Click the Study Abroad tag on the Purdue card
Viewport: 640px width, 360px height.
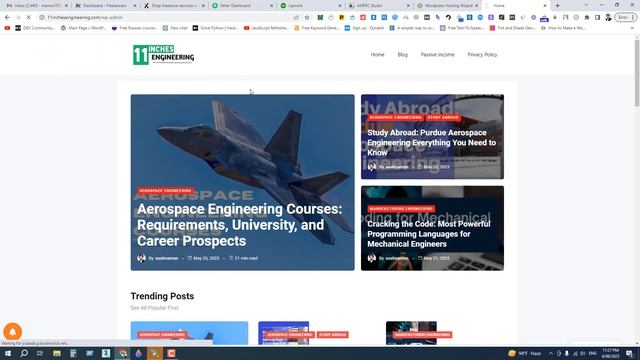[x=443, y=118]
